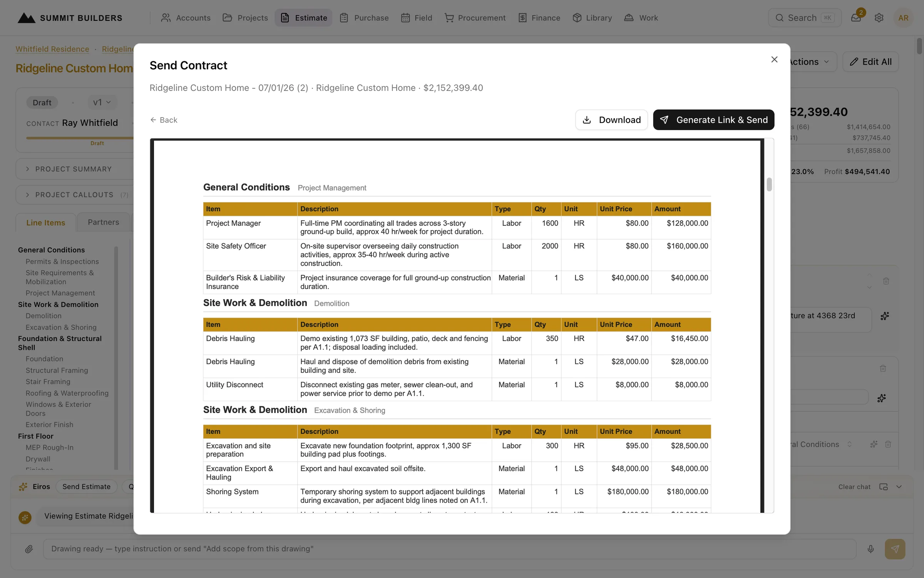
Task: Select Site Requirements & Mobilization
Action: coord(60,277)
